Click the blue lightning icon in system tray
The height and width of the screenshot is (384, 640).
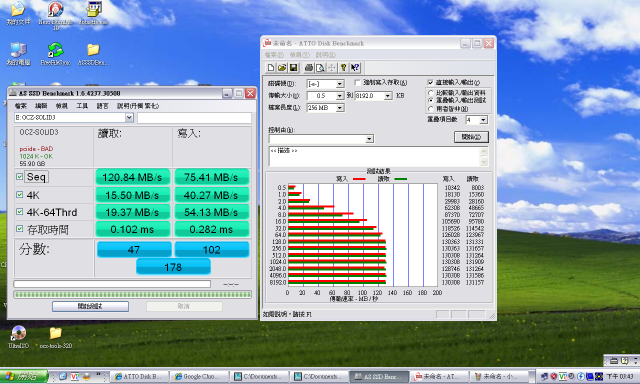point(580,376)
